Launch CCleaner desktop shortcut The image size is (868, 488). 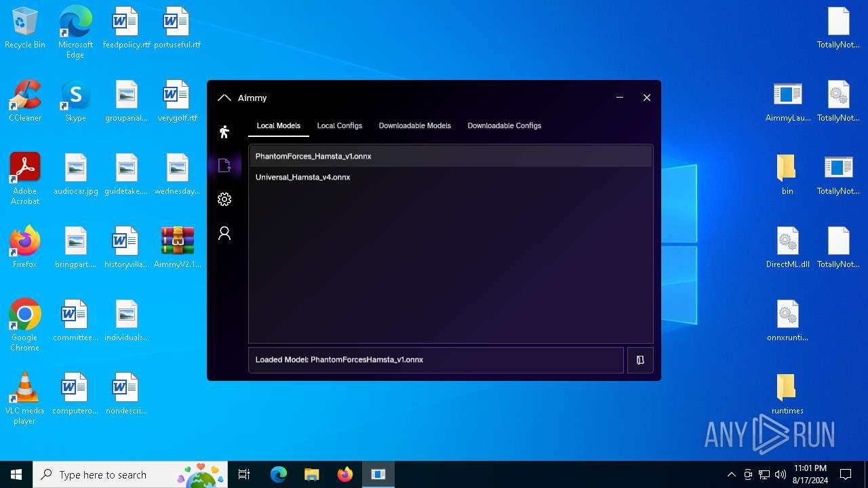tap(25, 102)
